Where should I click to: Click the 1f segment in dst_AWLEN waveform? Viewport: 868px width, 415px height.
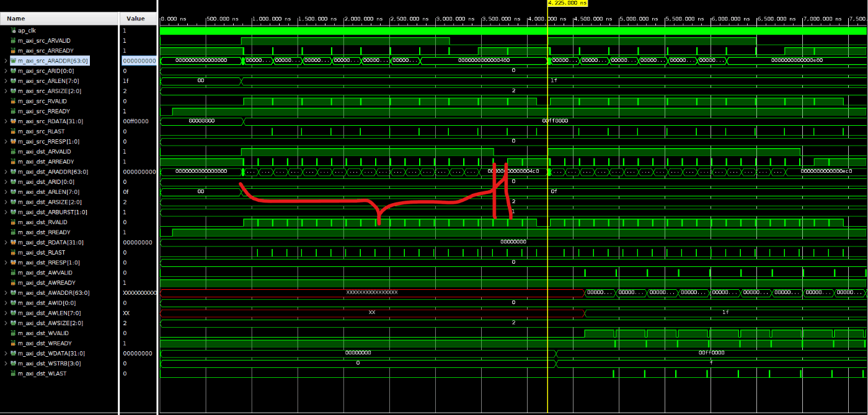tap(725, 313)
